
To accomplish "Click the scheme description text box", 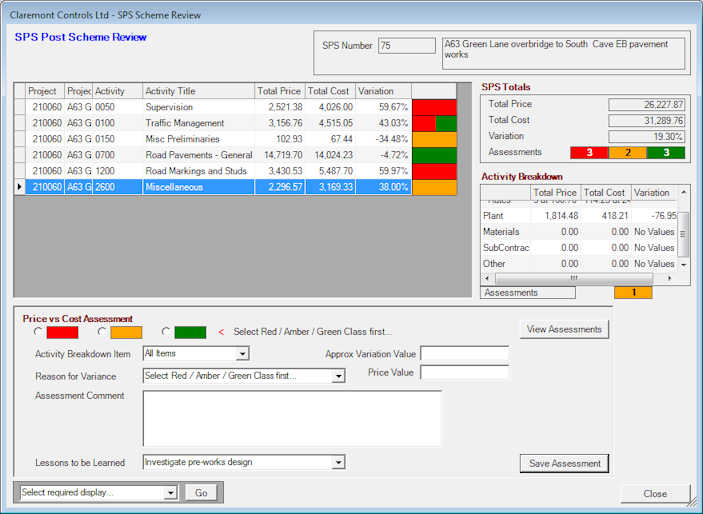I will [564, 53].
